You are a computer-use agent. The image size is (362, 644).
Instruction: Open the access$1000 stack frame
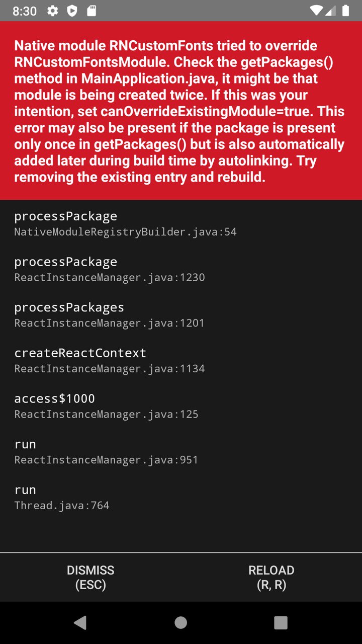click(x=181, y=406)
